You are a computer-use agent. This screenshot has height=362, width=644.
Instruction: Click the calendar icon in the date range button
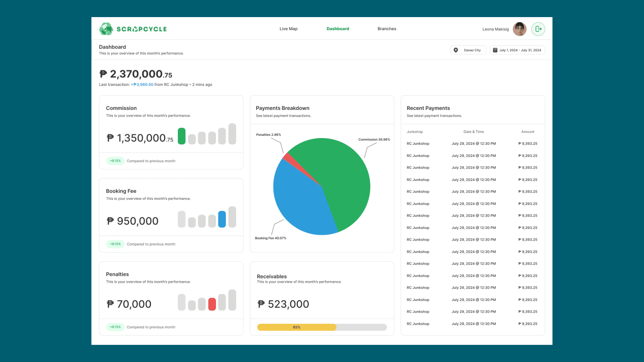(x=495, y=50)
